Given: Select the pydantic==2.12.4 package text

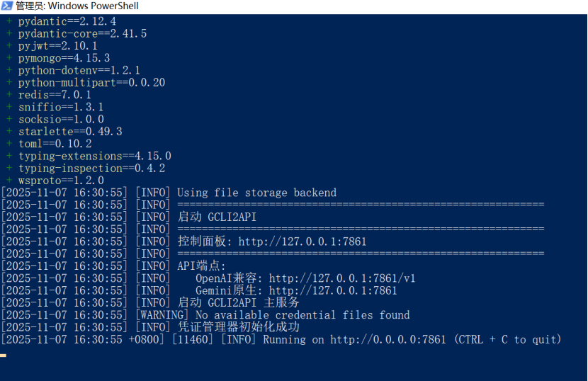Looking at the screenshot, I should (67, 21).
